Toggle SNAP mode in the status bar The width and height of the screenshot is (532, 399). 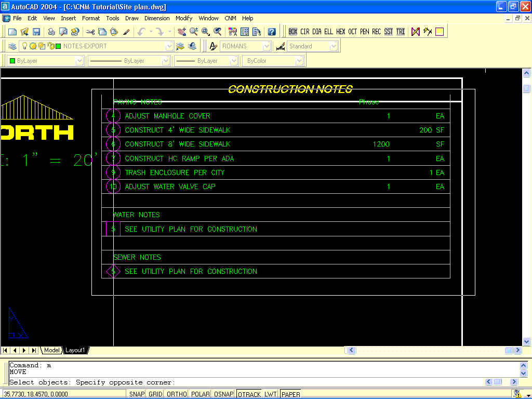pyautogui.click(x=137, y=394)
